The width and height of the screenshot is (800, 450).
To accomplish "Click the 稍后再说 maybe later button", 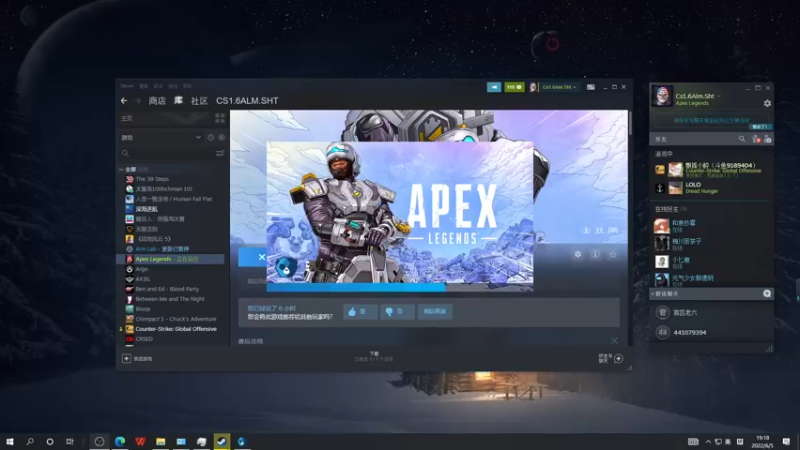I will coord(435,311).
